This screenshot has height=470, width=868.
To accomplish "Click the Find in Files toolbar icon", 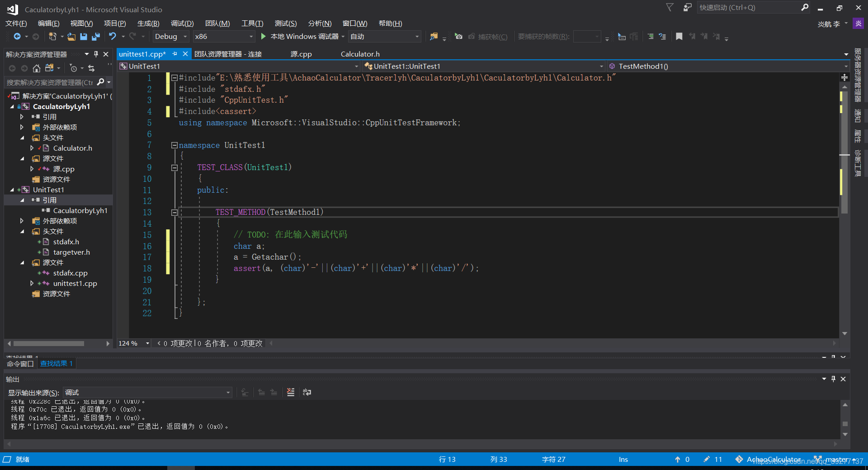I will click(x=434, y=36).
